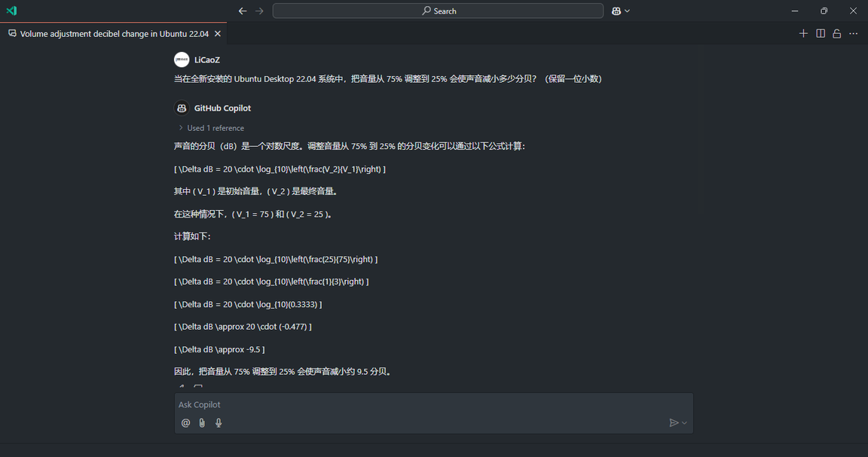Select the Volume adjustment decibel change tab
Viewport: 868px width, 457px height.
(x=114, y=34)
